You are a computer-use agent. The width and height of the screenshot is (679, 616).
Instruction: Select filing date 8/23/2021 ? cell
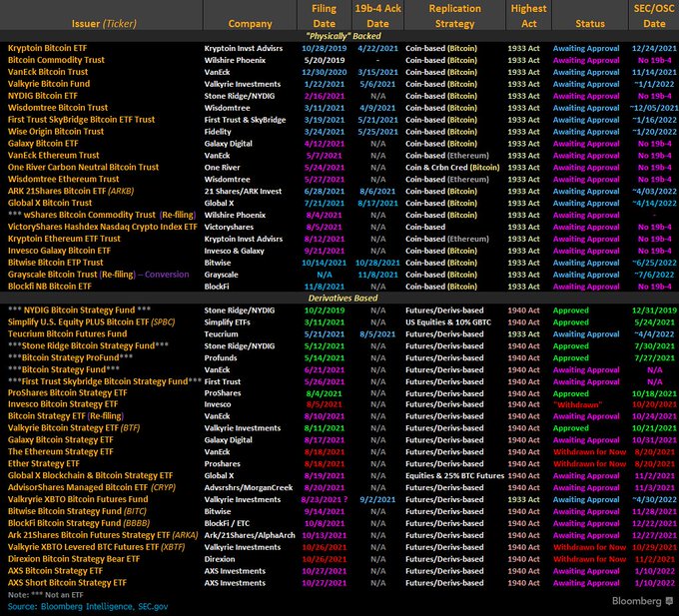coord(325,499)
